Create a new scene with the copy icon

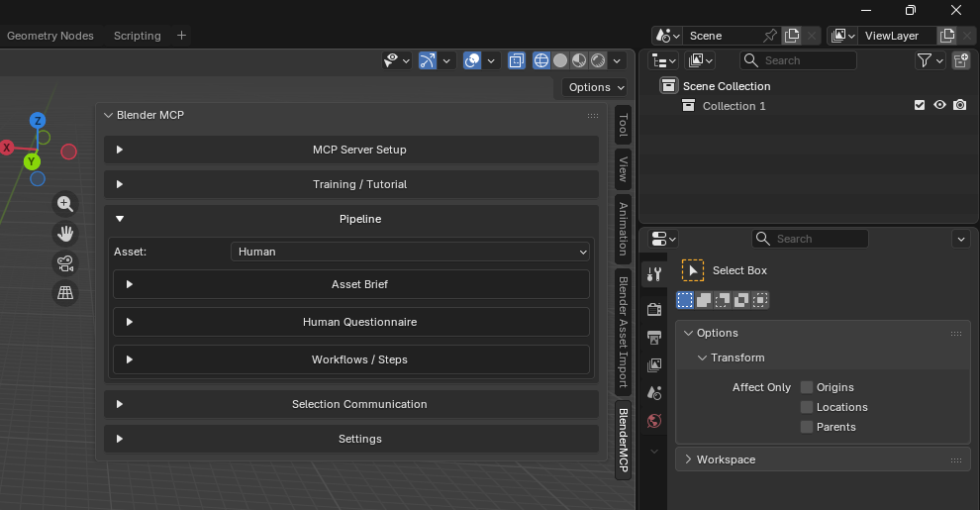coord(792,36)
